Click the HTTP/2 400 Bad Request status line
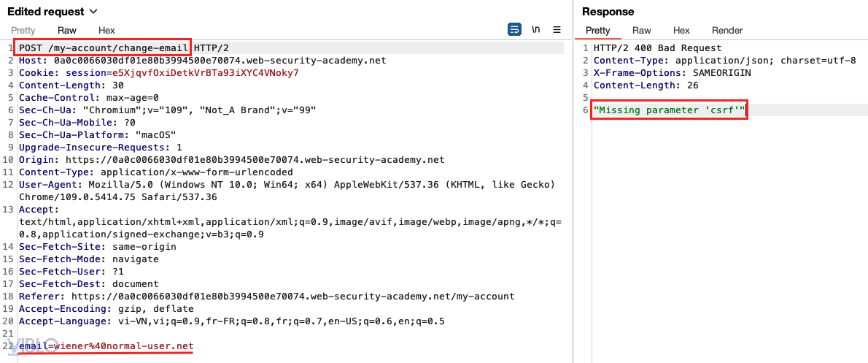The height and width of the screenshot is (363, 868). [657, 48]
